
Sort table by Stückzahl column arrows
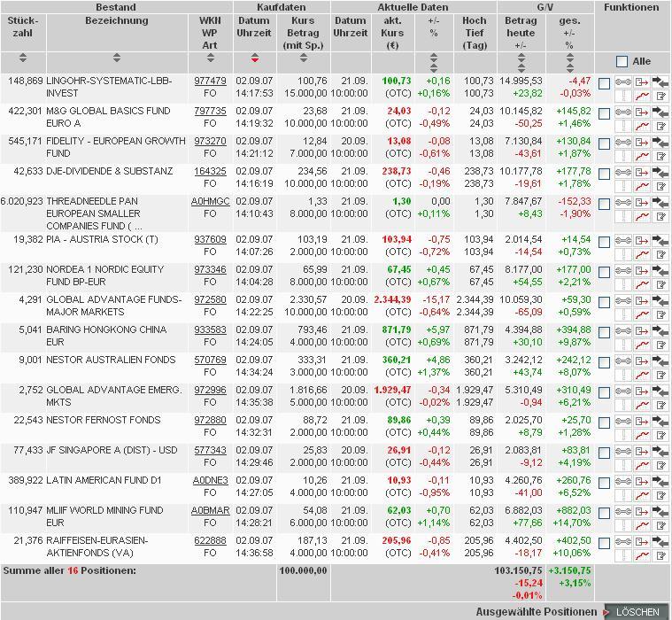click(x=23, y=58)
